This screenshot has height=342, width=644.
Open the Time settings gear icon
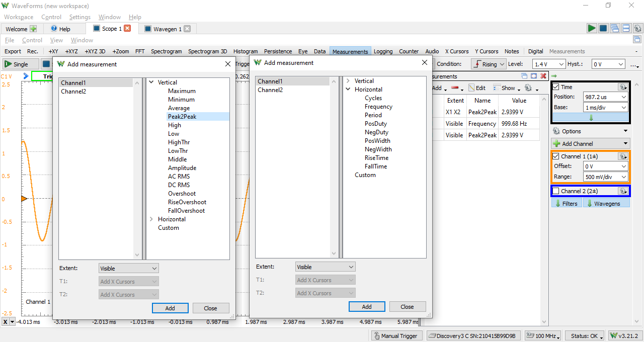623,87
